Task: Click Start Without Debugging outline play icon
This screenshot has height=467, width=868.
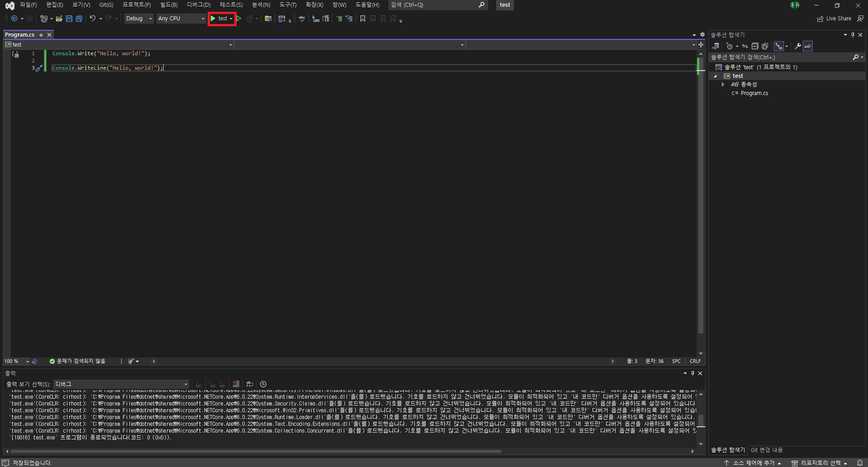Action: 239,19
